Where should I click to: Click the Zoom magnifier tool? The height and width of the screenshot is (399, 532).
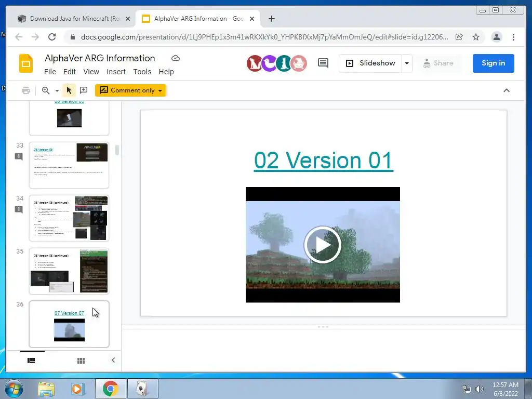(x=46, y=90)
